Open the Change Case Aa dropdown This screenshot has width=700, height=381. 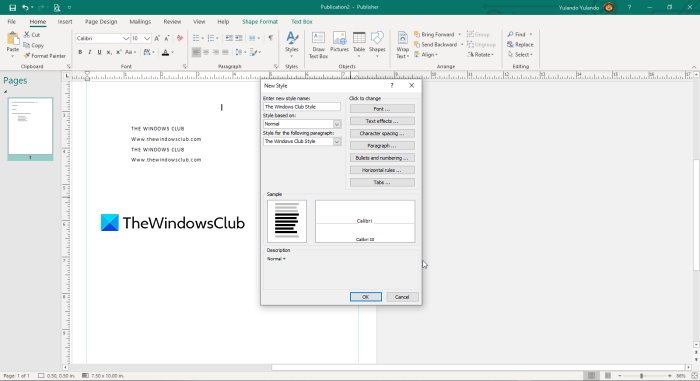click(130, 52)
